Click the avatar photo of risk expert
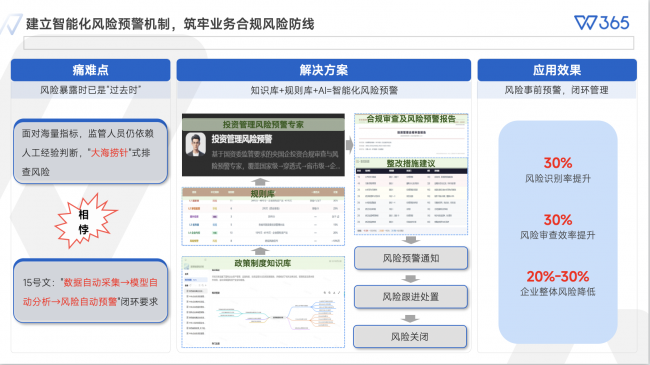650x365 pixels. point(196,144)
